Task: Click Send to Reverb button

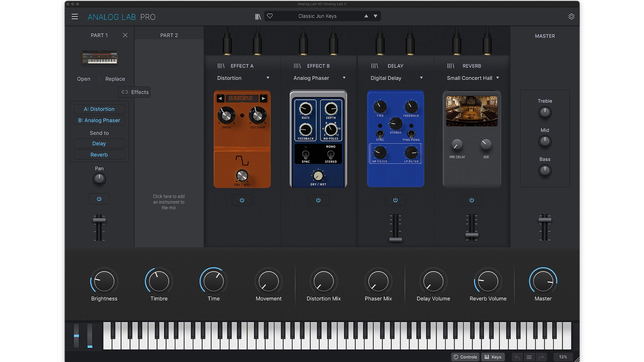Action: (x=99, y=155)
